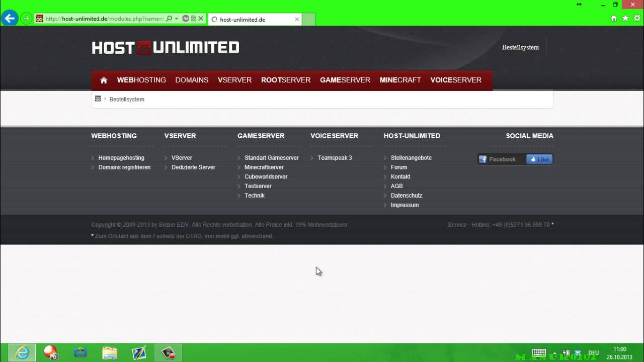Open the touch keyboard from the system tray
The image size is (644, 362).
[x=539, y=353]
